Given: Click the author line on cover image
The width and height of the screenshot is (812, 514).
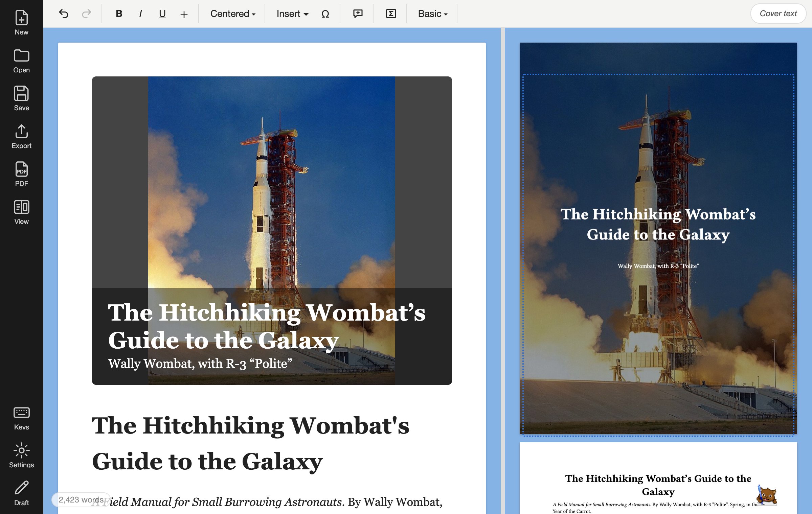Looking at the screenshot, I should (200, 364).
